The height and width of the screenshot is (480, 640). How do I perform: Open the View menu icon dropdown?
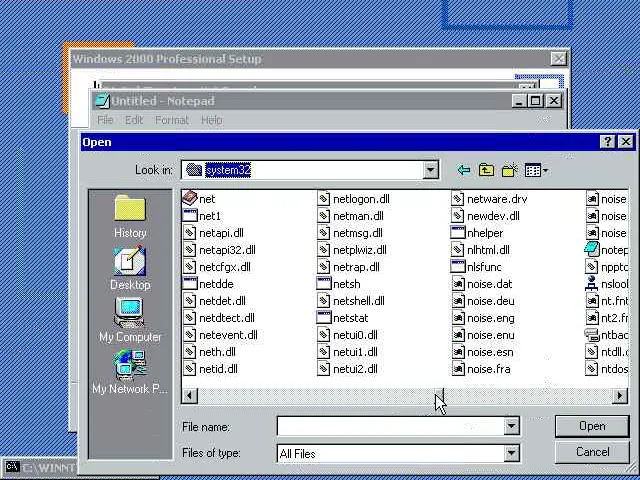click(536, 170)
